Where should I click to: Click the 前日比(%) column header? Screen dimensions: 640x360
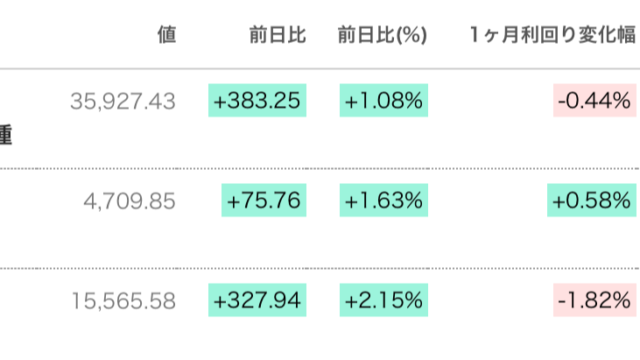(x=382, y=35)
